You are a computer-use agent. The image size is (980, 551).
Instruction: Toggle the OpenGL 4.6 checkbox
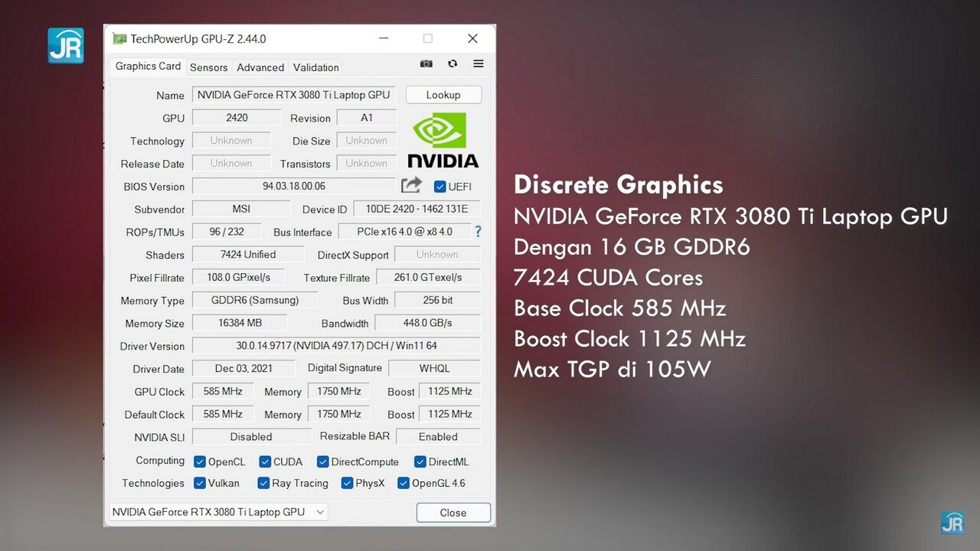(403, 483)
